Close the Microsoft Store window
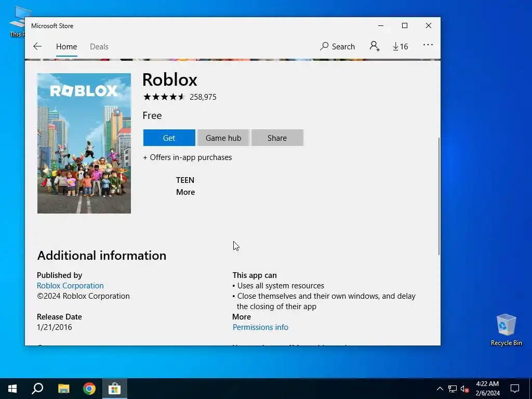The height and width of the screenshot is (399, 532). click(429, 26)
